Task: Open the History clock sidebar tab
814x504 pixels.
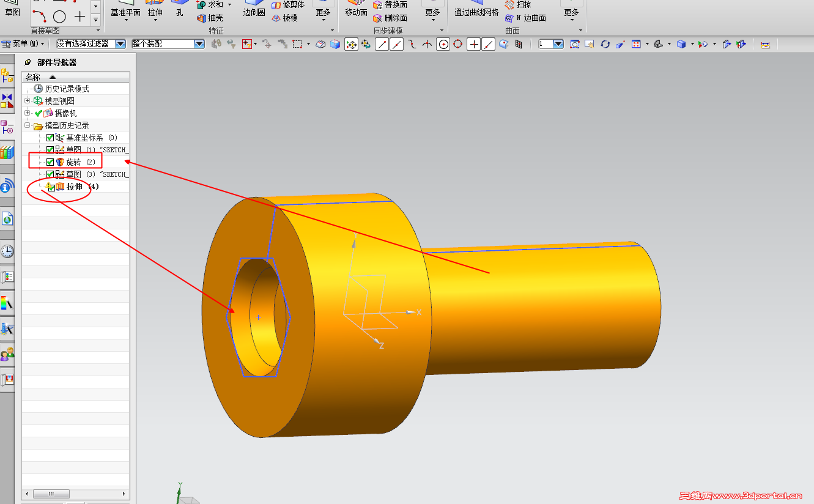Action: coord(7,251)
